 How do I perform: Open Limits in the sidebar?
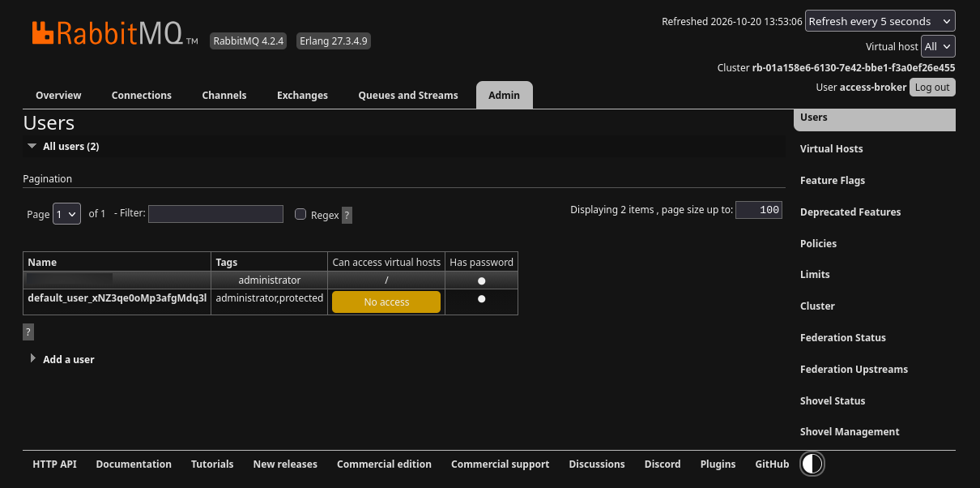click(815, 274)
